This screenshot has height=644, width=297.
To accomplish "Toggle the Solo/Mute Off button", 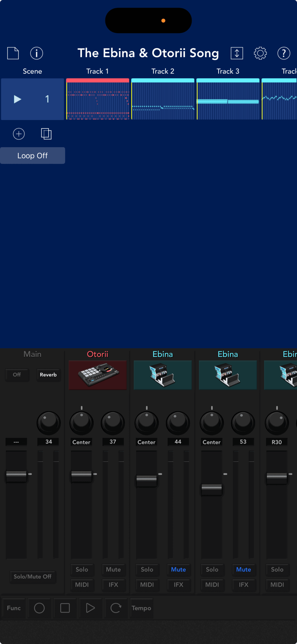I will [x=32, y=577].
